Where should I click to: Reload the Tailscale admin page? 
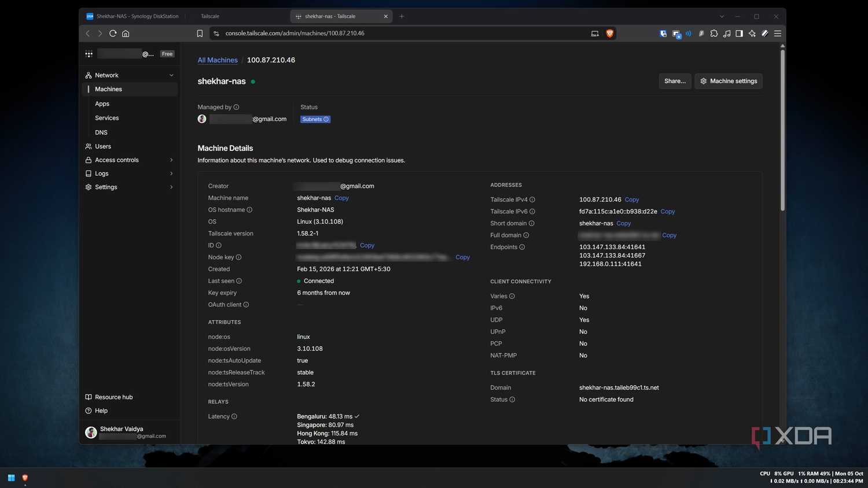pyautogui.click(x=113, y=34)
